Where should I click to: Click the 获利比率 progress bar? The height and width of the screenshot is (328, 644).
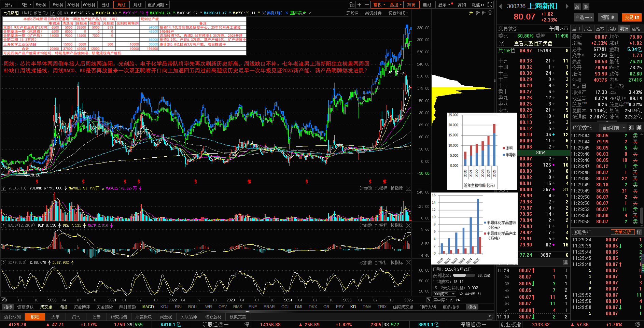[x=464, y=275]
